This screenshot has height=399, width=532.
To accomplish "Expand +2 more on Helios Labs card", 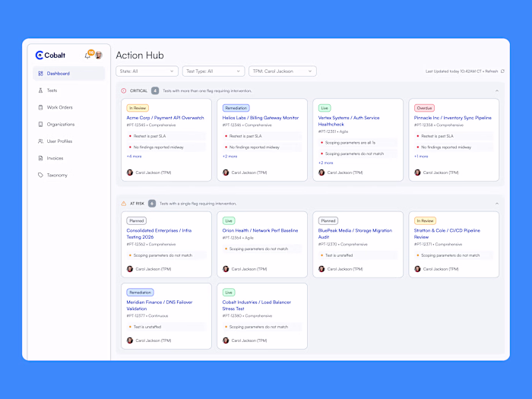I will (x=230, y=157).
